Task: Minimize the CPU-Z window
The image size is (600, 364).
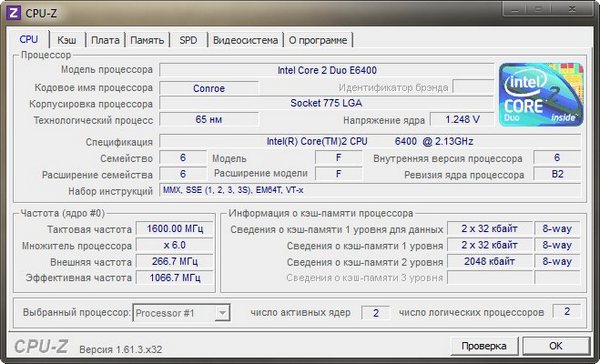Action: pyautogui.click(x=515, y=9)
